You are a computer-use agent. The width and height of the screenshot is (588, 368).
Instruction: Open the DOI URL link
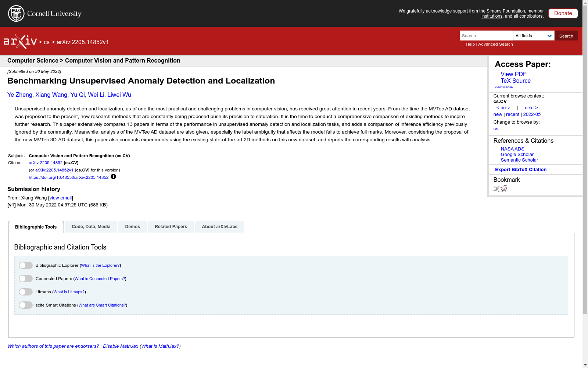pyautogui.click(x=69, y=177)
